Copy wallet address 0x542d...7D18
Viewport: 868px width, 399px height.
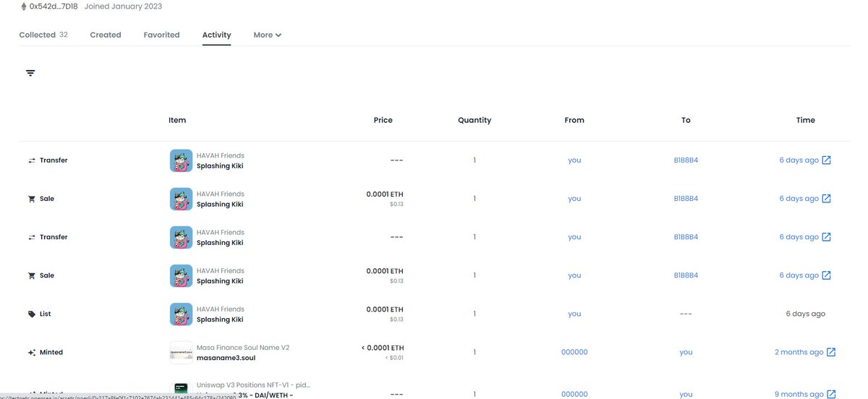[54, 7]
